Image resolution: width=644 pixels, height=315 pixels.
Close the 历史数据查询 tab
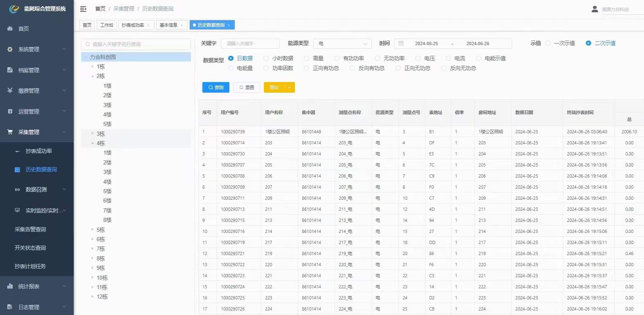click(x=229, y=25)
